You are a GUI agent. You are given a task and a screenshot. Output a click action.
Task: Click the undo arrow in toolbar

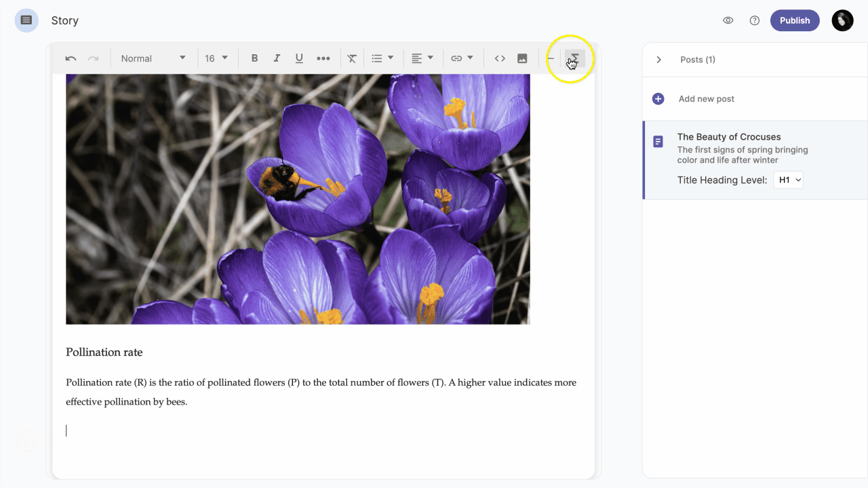[x=71, y=59]
